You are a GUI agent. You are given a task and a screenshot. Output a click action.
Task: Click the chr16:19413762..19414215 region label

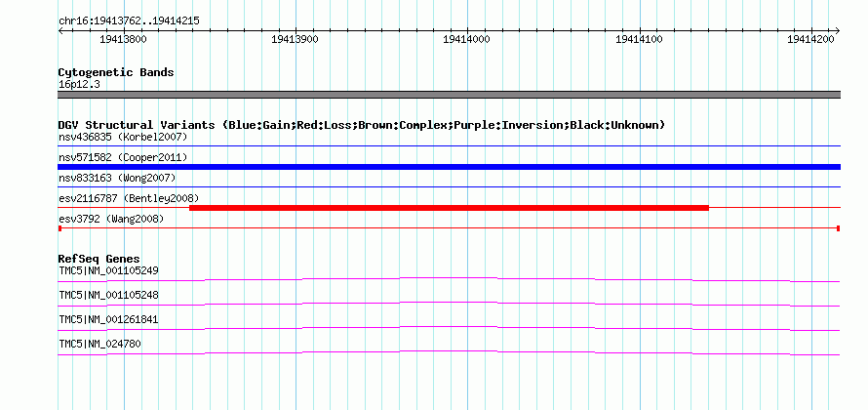pyautogui.click(x=129, y=21)
